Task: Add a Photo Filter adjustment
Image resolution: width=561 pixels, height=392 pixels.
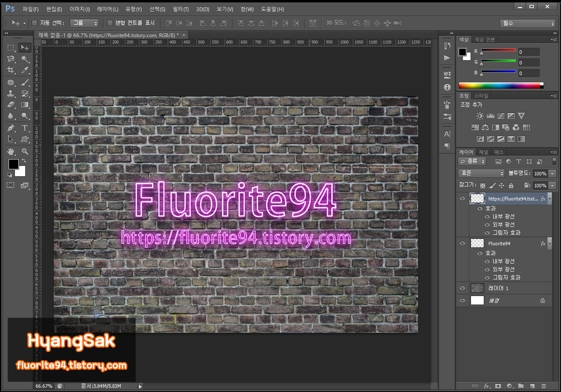Action: coord(506,127)
